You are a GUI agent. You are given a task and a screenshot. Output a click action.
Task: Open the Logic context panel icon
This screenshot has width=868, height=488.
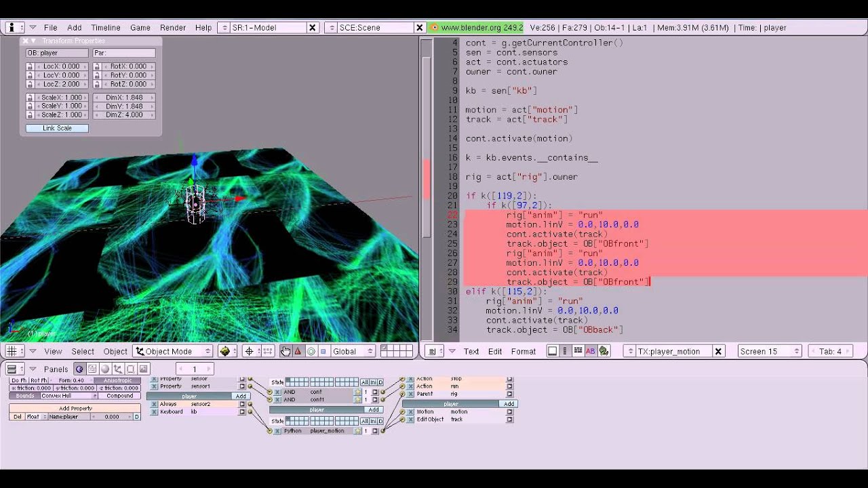79,369
